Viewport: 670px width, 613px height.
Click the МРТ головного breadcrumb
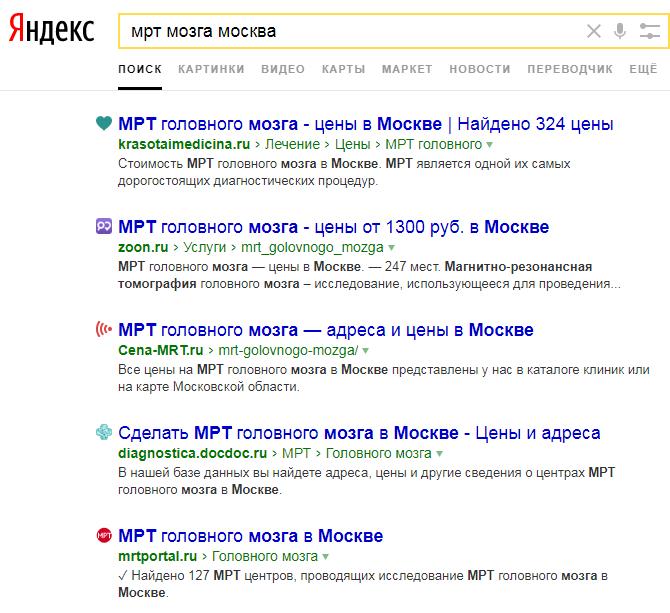434,144
